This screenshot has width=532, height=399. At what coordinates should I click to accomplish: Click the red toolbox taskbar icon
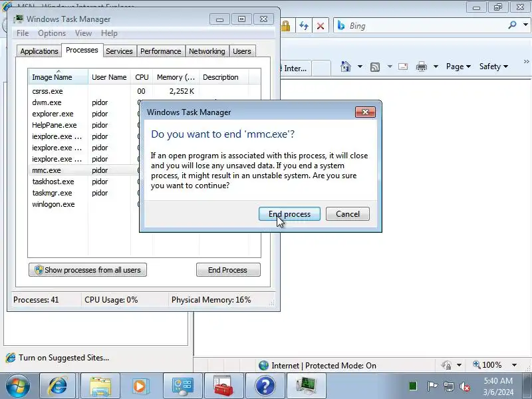click(223, 386)
